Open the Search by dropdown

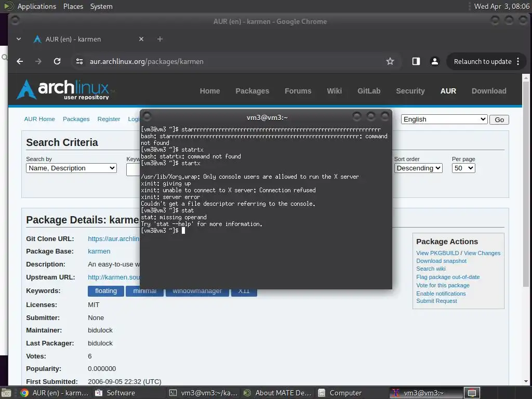click(x=71, y=168)
